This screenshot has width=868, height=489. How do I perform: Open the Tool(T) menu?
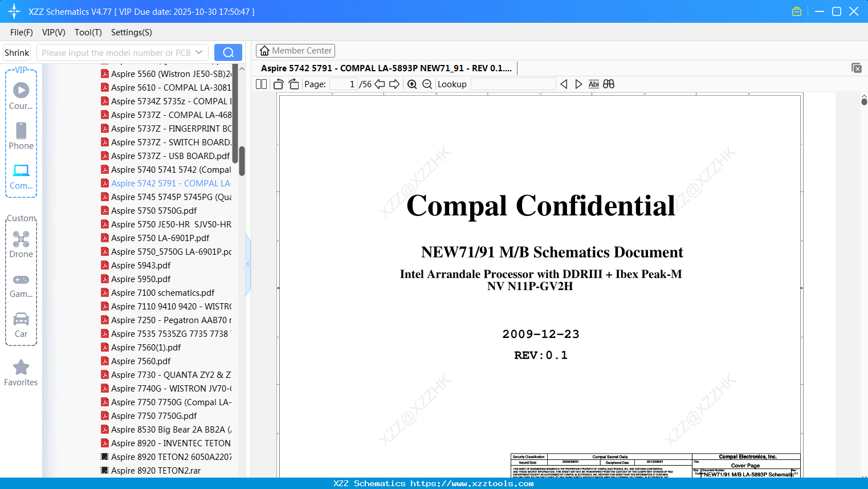pyautogui.click(x=88, y=32)
